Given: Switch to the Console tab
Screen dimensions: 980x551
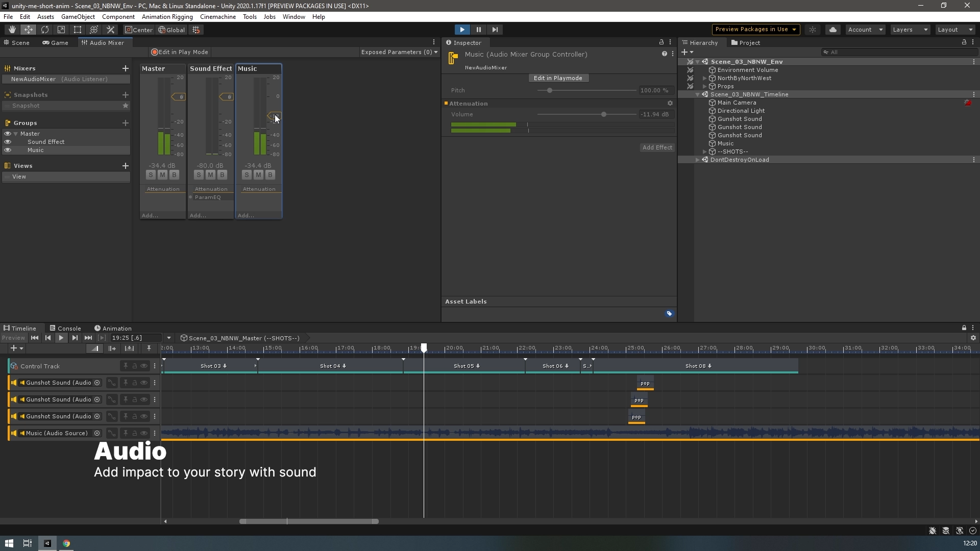Looking at the screenshot, I should [x=65, y=328].
